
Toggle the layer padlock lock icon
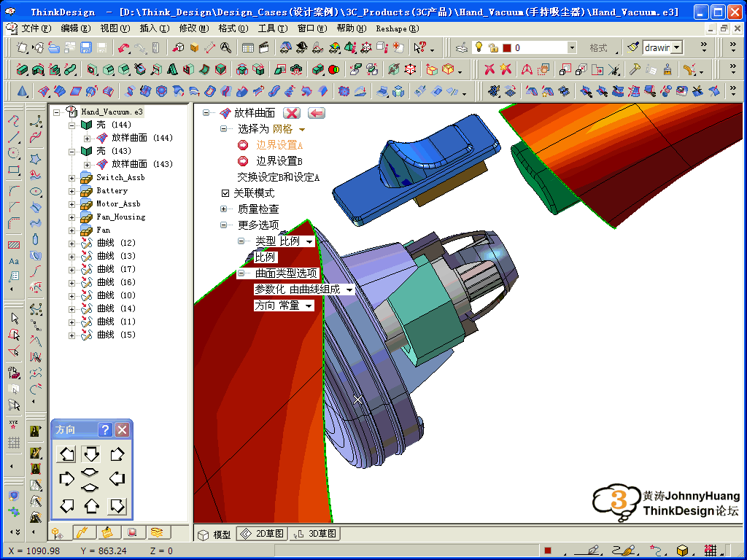494,47
